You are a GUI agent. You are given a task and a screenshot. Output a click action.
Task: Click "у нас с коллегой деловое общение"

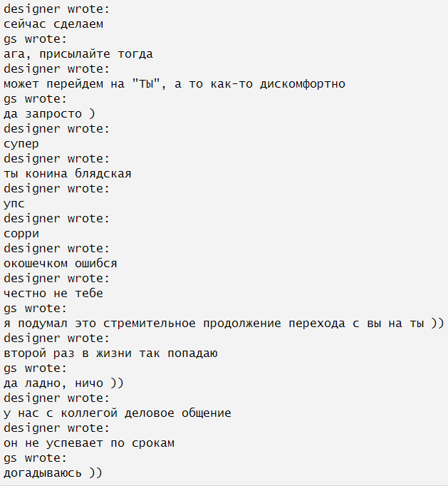(x=118, y=413)
